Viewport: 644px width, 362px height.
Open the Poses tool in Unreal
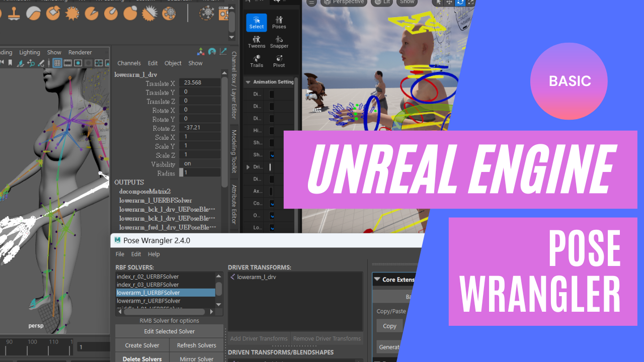[x=279, y=23]
